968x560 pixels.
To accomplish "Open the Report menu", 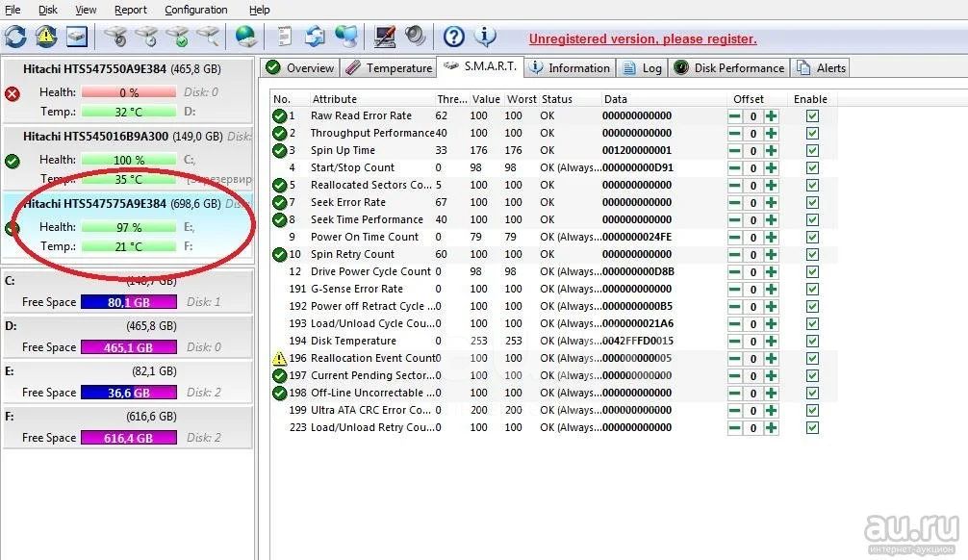I will tap(130, 10).
